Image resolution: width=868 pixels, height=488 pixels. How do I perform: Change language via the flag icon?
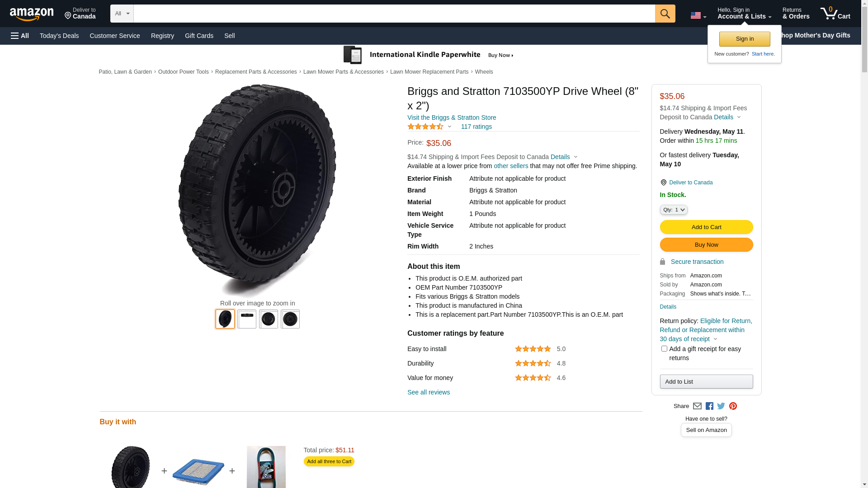click(698, 15)
